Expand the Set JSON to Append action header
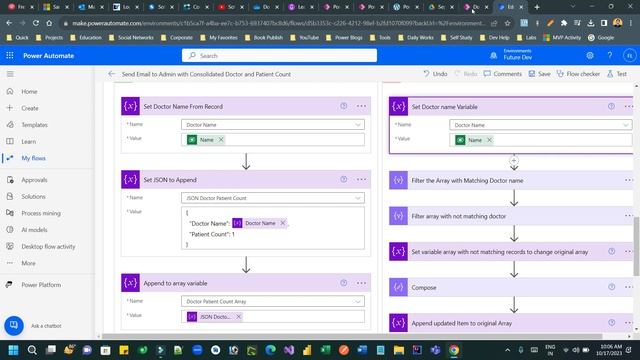 click(x=246, y=180)
